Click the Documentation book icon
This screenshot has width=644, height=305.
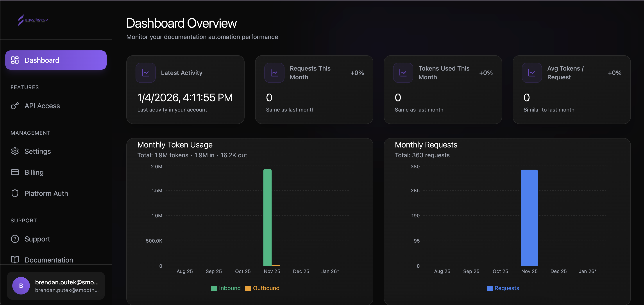[15, 260]
